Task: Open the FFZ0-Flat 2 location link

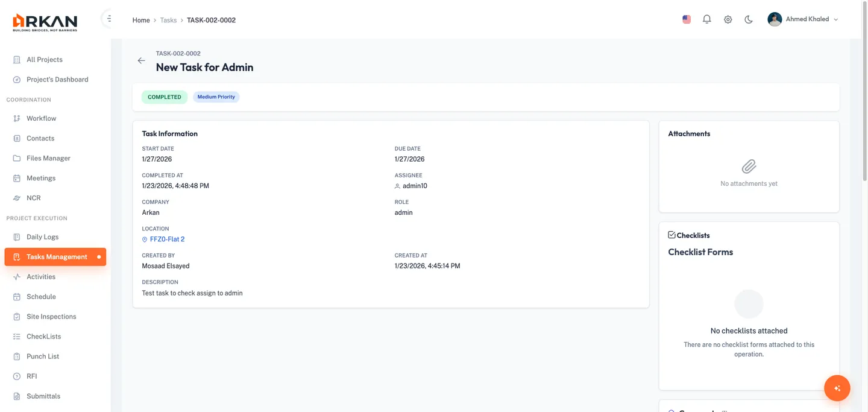Action: pos(167,238)
